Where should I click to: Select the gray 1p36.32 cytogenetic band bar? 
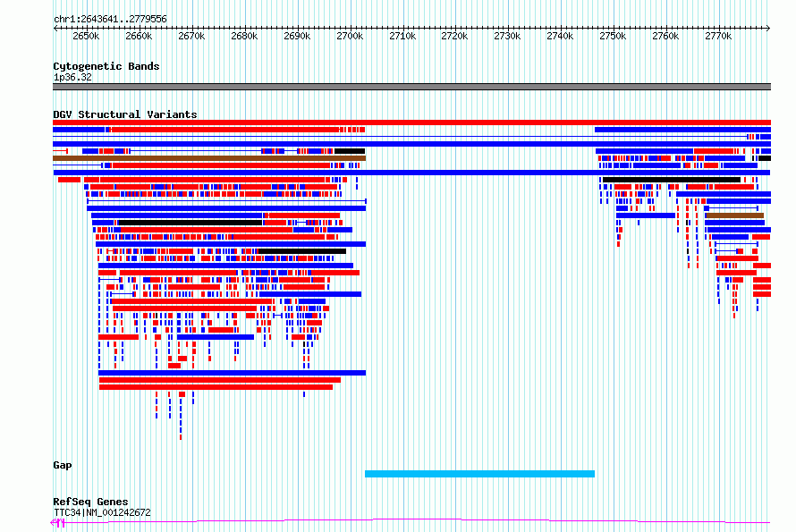point(411,87)
